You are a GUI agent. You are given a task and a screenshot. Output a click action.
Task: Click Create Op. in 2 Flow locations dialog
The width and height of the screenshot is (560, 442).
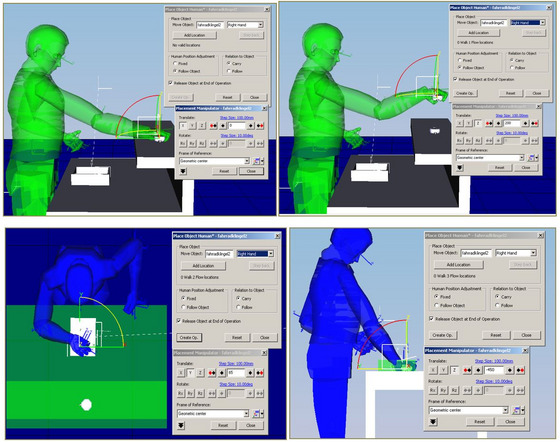pos(189,337)
